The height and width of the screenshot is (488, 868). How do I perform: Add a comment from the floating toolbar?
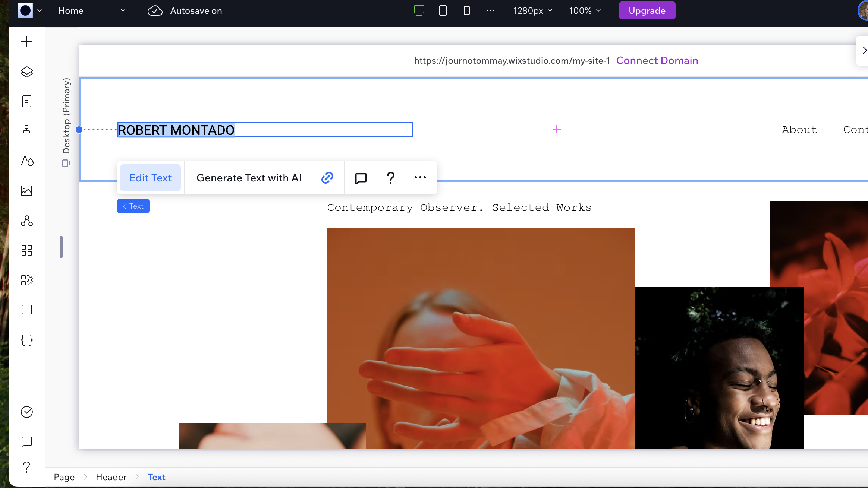point(361,178)
